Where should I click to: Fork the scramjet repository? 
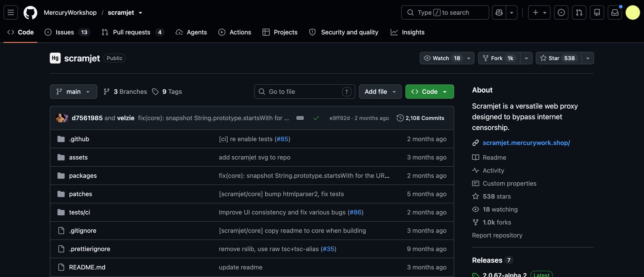point(499,58)
